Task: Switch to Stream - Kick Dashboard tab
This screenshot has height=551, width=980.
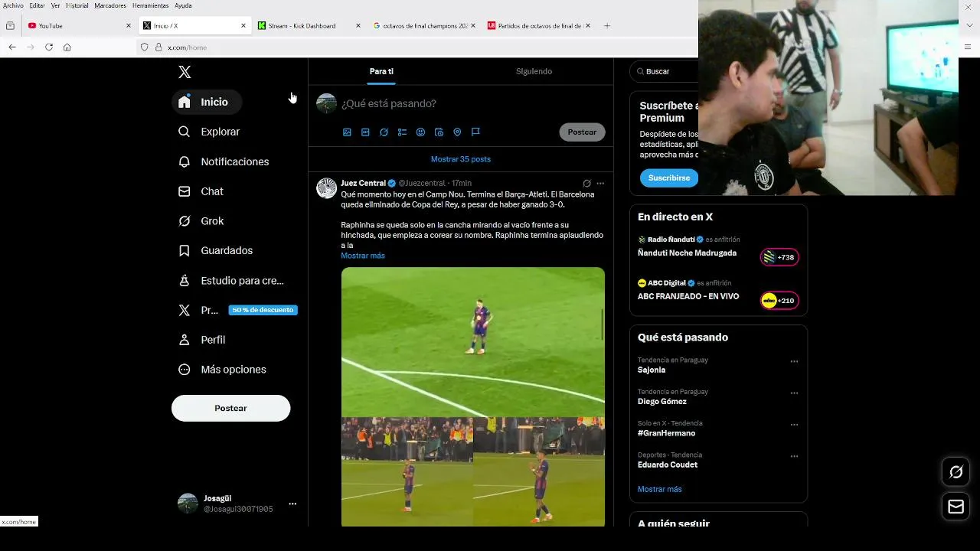Action: pos(309,25)
